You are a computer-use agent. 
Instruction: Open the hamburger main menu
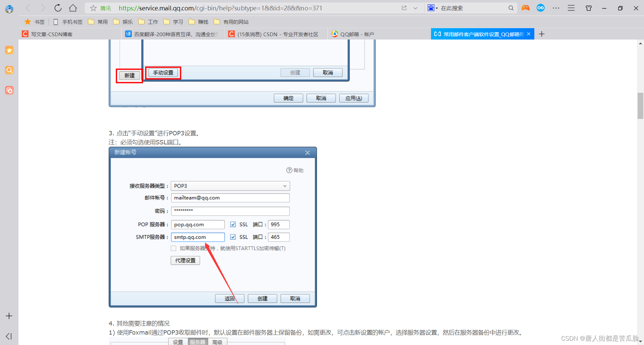tap(571, 8)
